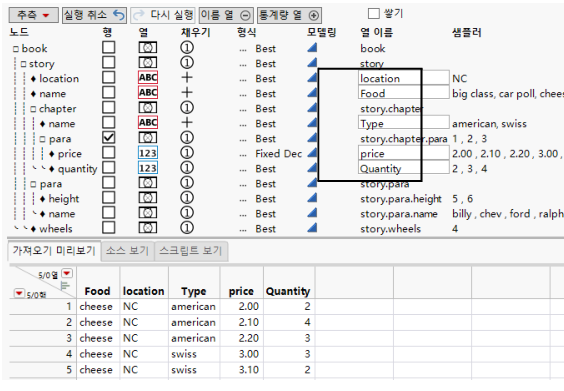Click the ABC column icon for location
This screenshot has height=391, width=564.
click(148, 78)
